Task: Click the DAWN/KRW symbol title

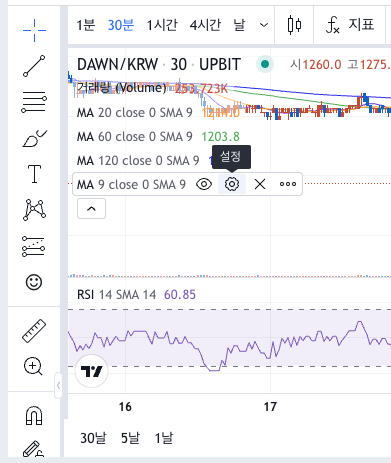Action: point(117,64)
